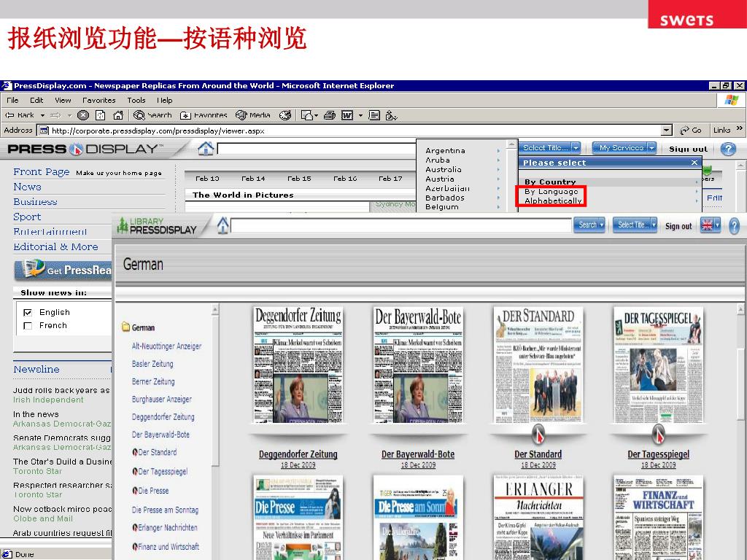Toggle the English news checkbox
The height and width of the screenshot is (560, 747).
(28, 312)
